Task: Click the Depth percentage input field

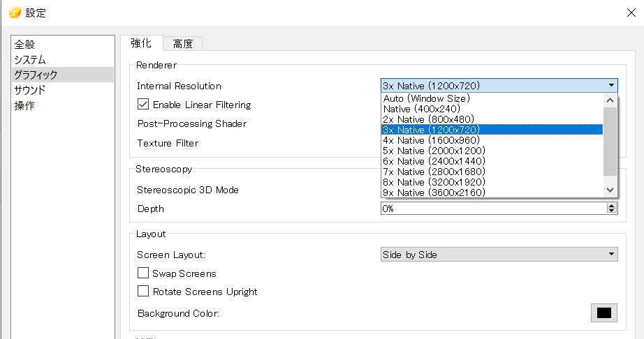Action: [492, 208]
